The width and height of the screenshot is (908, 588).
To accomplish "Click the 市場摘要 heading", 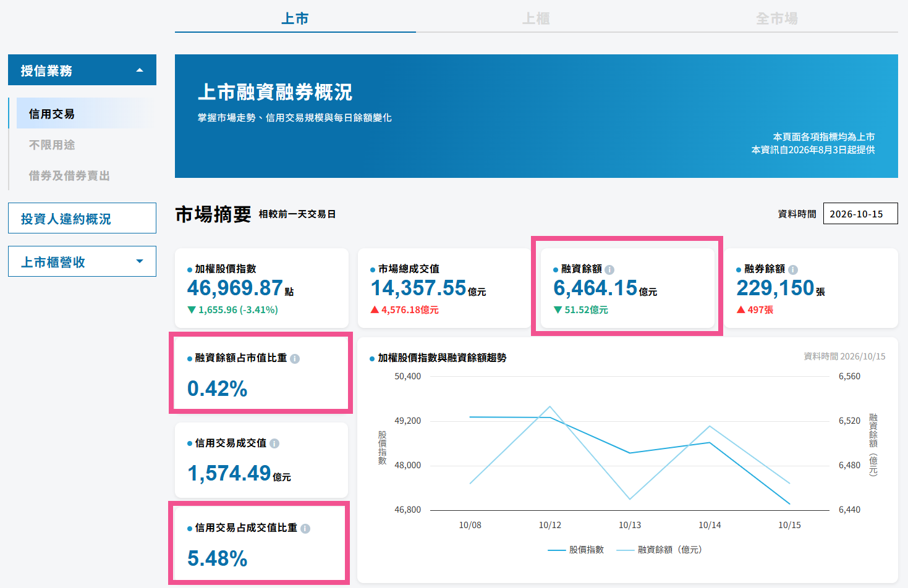I will pos(213,214).
